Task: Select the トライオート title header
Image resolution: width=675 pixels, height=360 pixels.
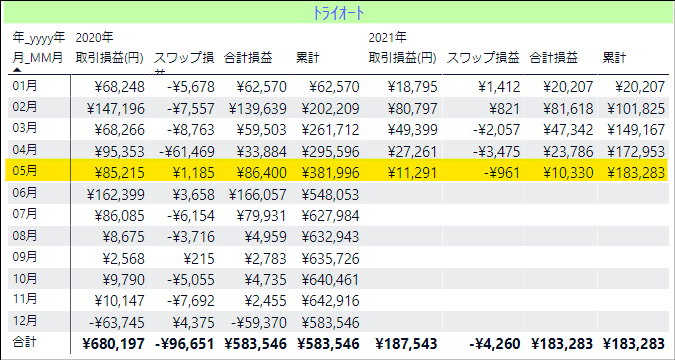Action: [x=338, y=13]
